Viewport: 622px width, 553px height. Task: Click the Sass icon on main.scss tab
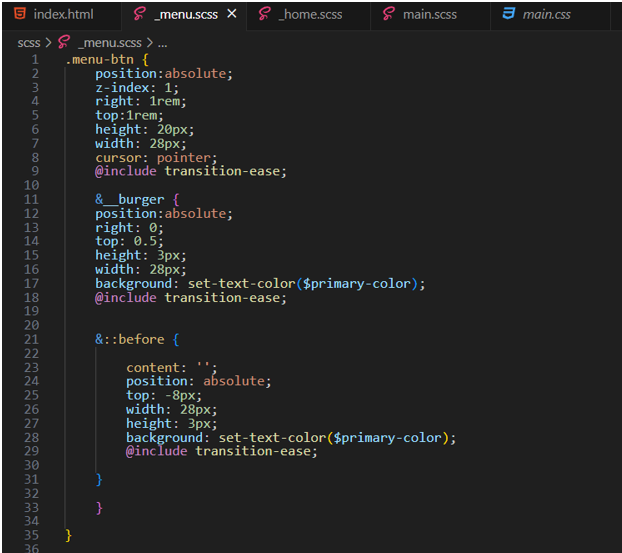point(386,15)
